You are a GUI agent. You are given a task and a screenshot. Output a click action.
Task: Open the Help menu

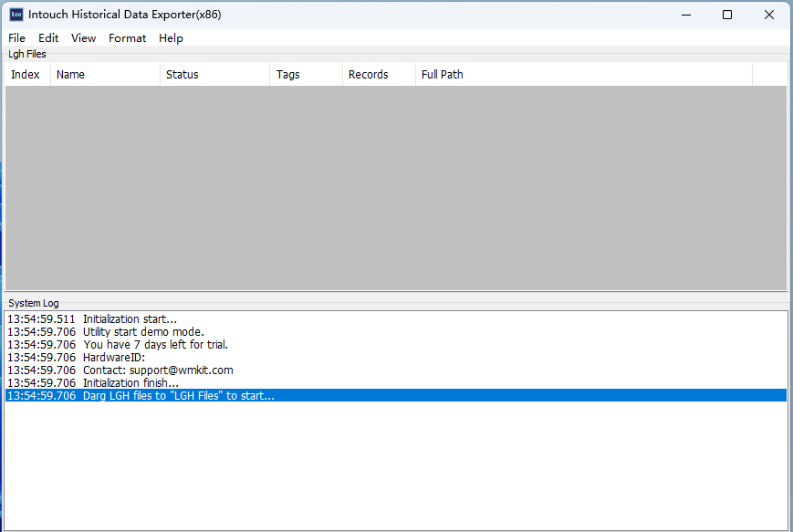tap(171, 38)
